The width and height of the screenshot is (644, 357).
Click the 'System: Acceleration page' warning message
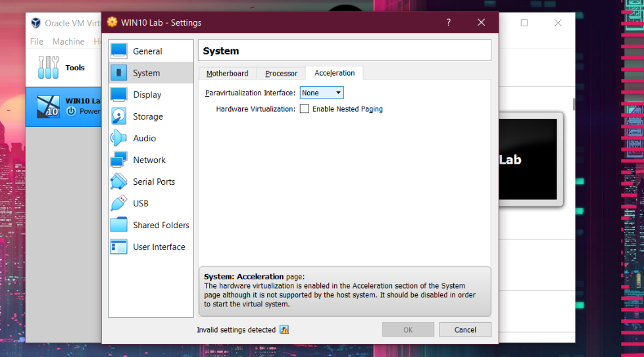point(345,291)
